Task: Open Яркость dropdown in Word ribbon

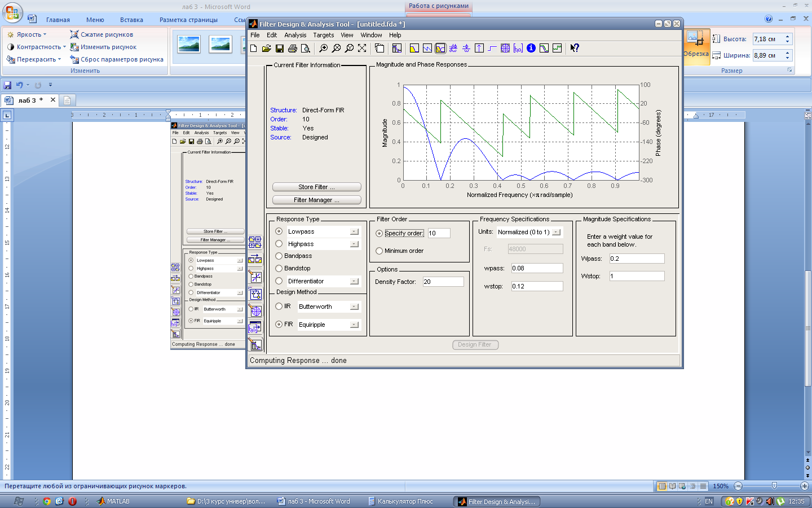Action: coord(27,34)
